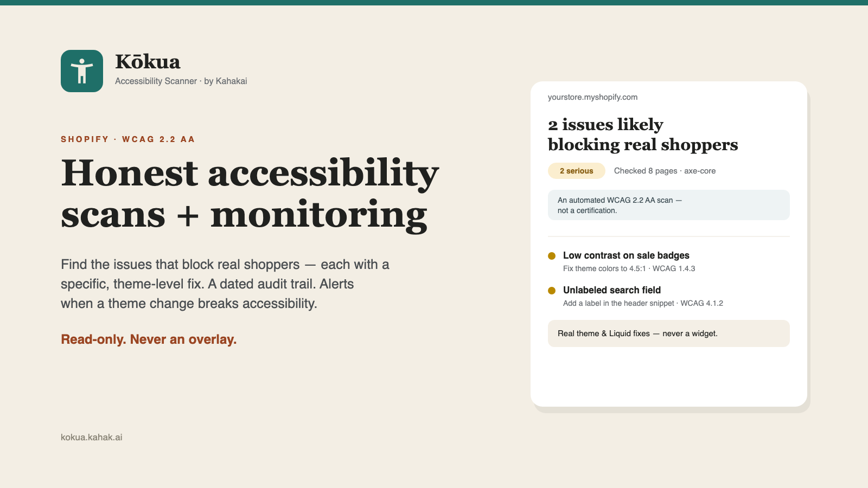Image resolution: width=868 pixels, height=488 pixels.
Task: Click the 'SHOPIFY · WCAG 2.2 AA' label
Action: click(127, 139)
